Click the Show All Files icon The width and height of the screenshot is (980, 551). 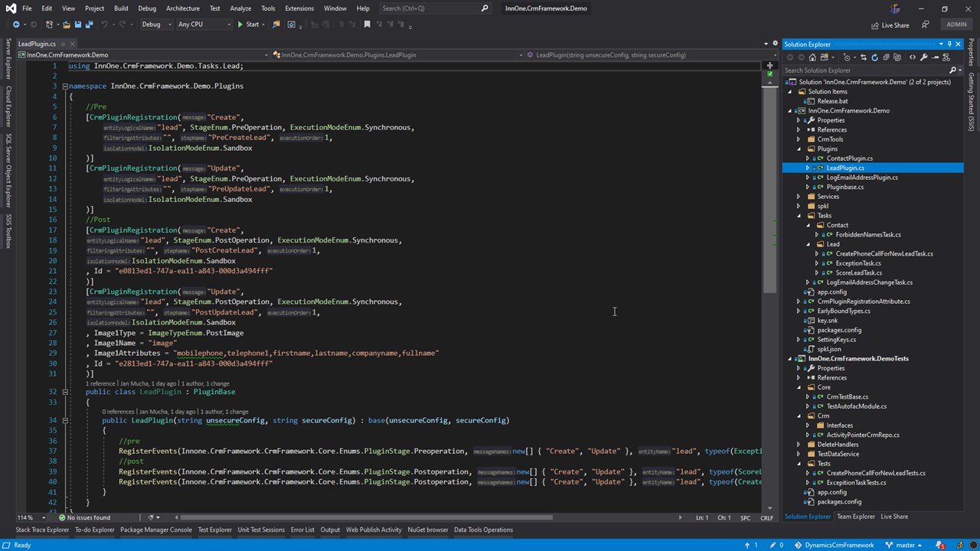(x=897, y=57)
